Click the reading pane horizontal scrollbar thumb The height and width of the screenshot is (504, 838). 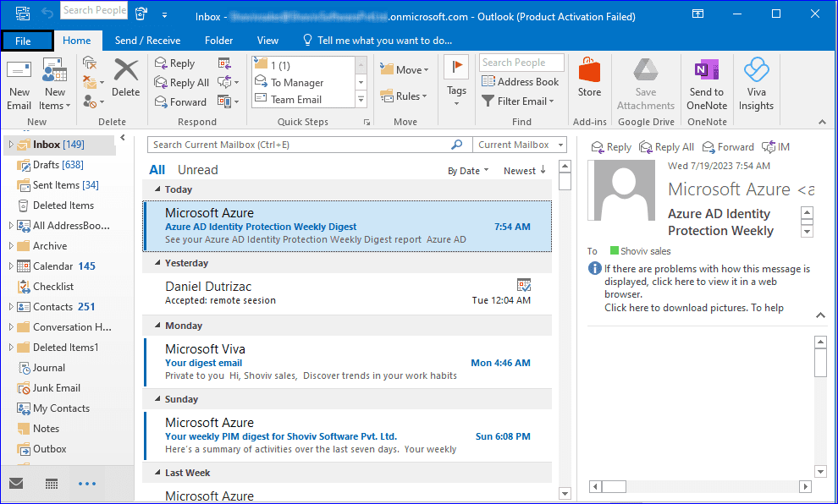(x=614, y=486)
